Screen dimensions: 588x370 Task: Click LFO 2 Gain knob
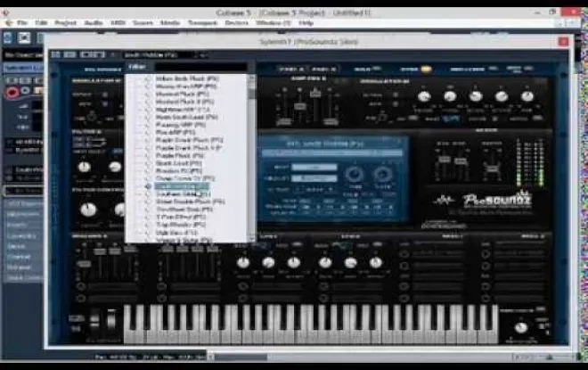coord(351,263)
